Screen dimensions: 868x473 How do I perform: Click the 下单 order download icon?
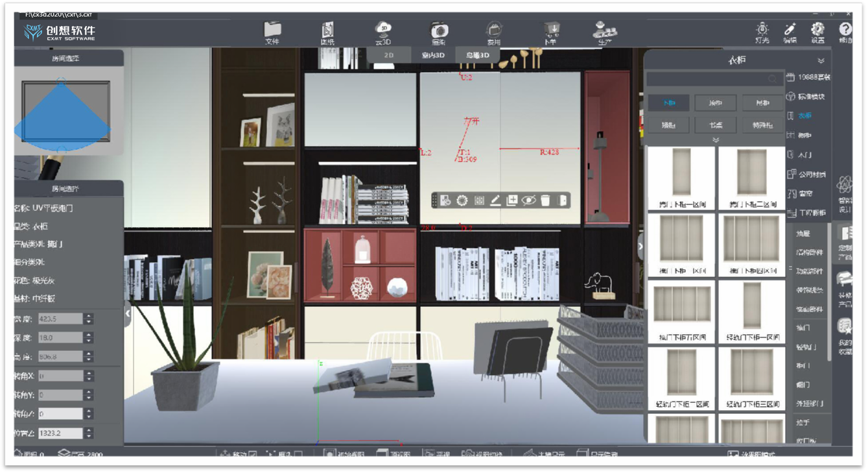click(x=551, y=29)
